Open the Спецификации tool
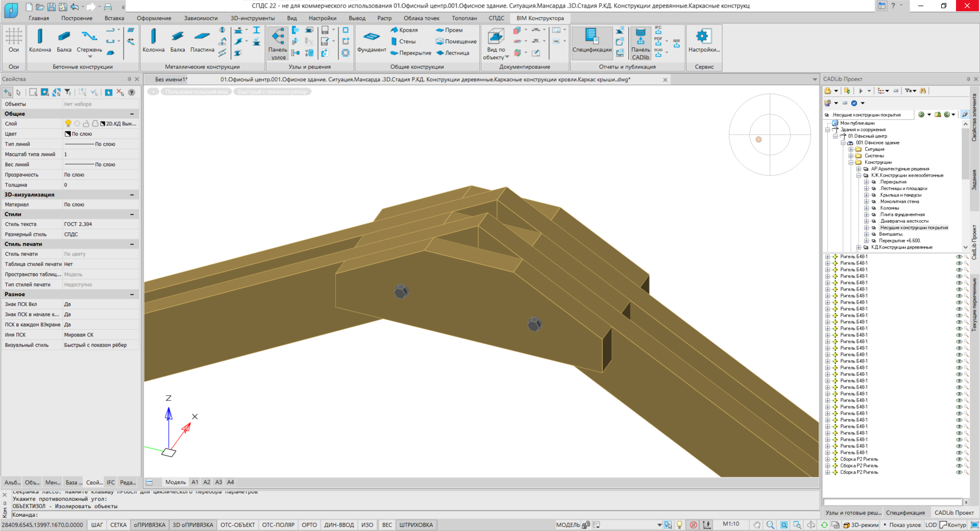980x531 pixels. (592, 37)
